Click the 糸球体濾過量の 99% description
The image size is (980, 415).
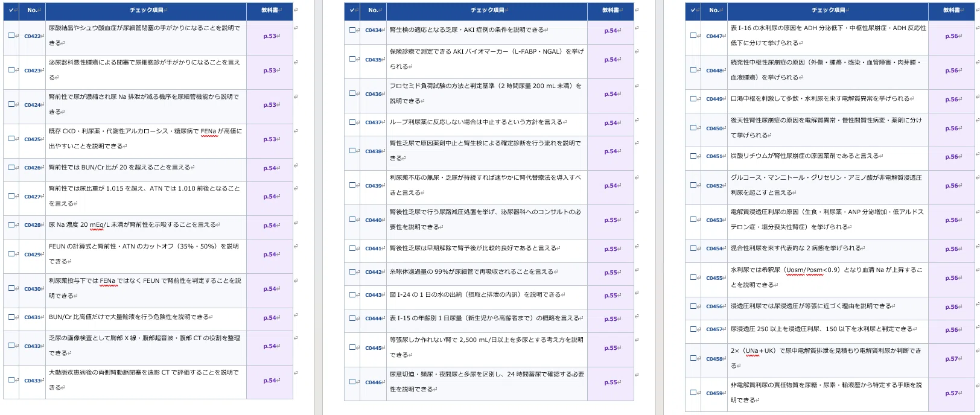(x=471, y=272)
